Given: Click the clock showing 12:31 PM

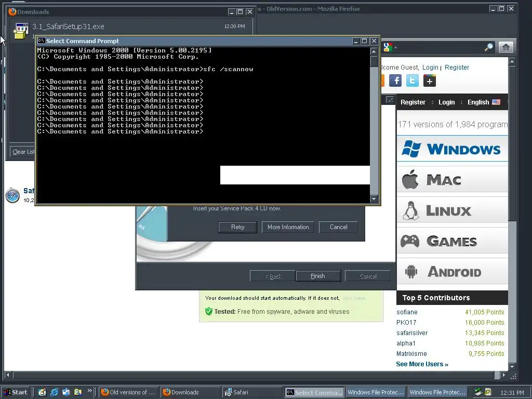Looking at the screenshot, I should point(512,393).
